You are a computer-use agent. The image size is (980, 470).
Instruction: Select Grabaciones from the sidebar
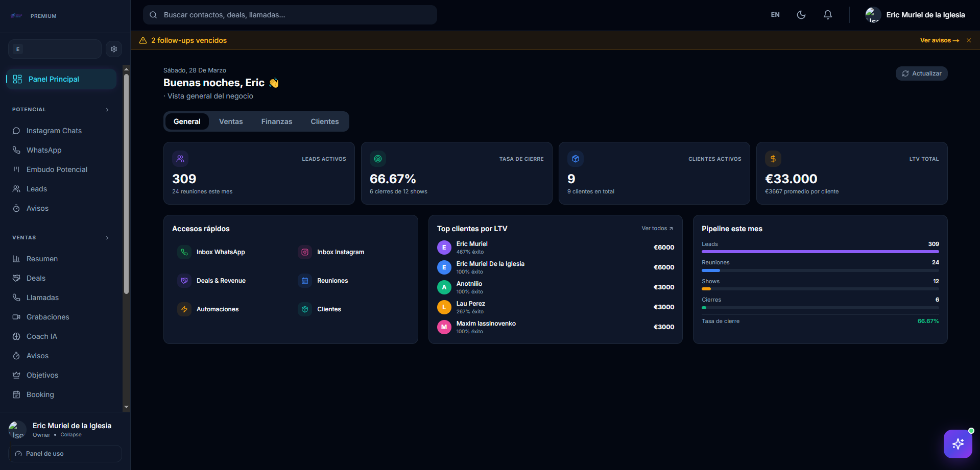pos(48,317)
